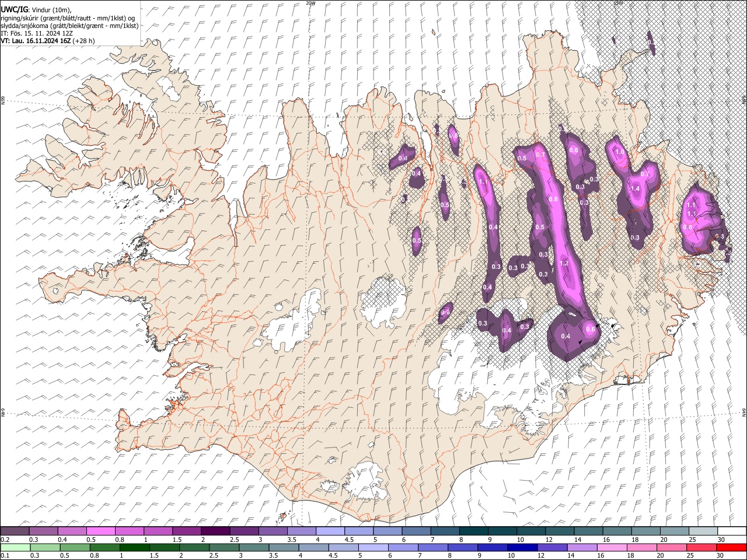
Task: Click the '20W' longitude label at map top
Action: click(310, 3)
